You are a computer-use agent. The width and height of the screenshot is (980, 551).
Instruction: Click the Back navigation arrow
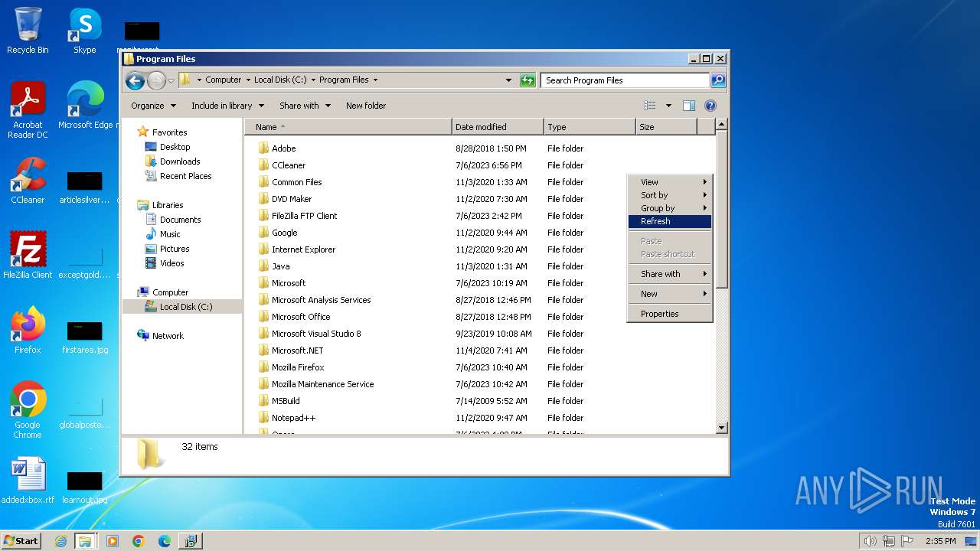tap(135, 80)
